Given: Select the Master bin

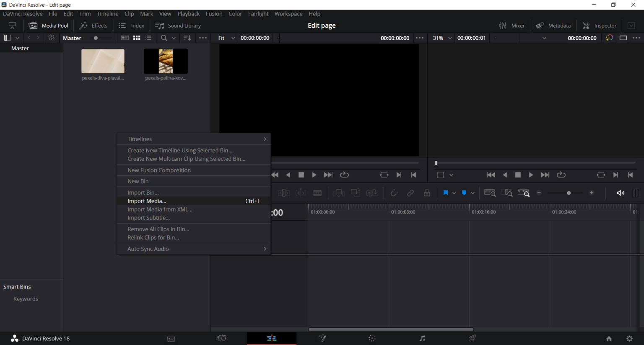Looking at the screenshot, I should click(31, 48).
